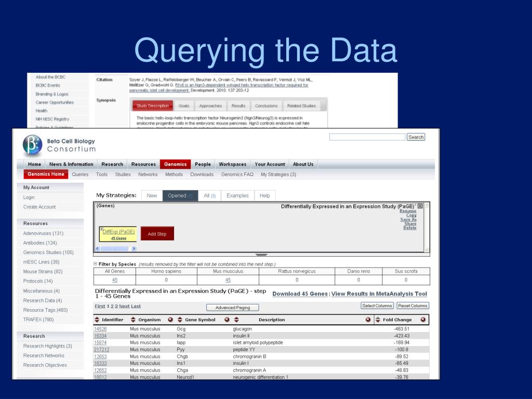The width and height of the screenshot is (532, 399).
Task: Click the strategy panel vertical scrollbar
Action: (x=427, y=228)
